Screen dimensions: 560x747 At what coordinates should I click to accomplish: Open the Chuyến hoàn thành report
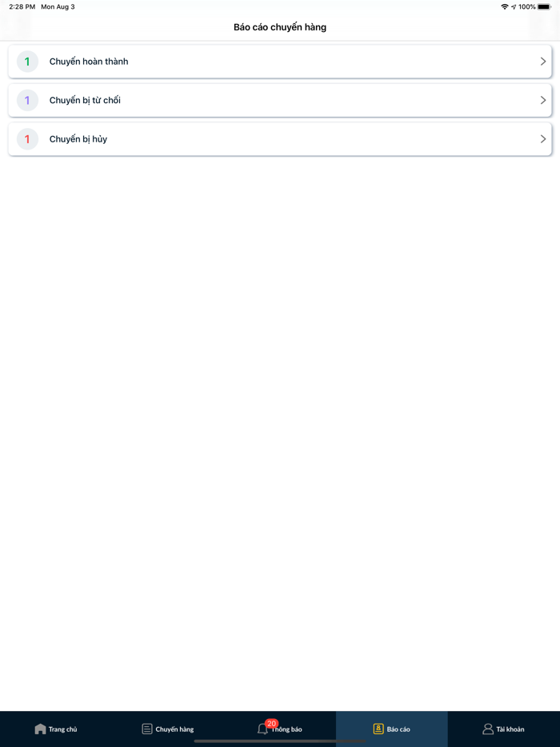(x=89, y=62)
